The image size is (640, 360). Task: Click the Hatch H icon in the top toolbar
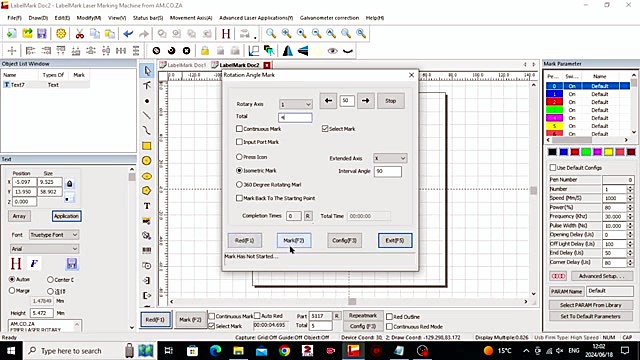(x=226, y=33)
